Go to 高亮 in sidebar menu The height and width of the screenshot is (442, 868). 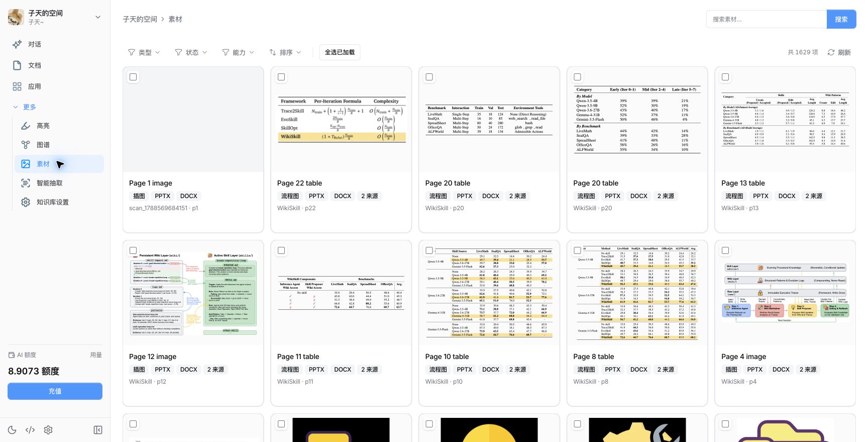pyautogui.click(x=59, y=126)
